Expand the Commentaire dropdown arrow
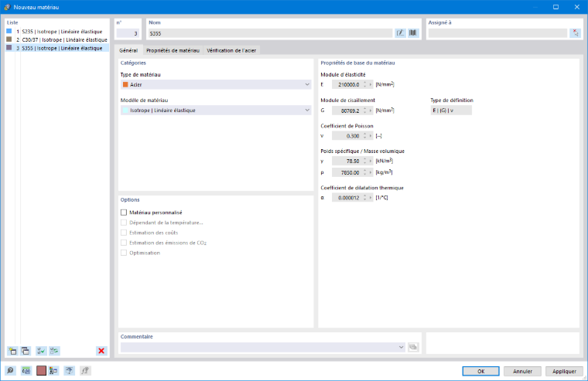Image resolution: width=588 pixels, height=381 pixels. pyautogui.click(x=401, y=347)
